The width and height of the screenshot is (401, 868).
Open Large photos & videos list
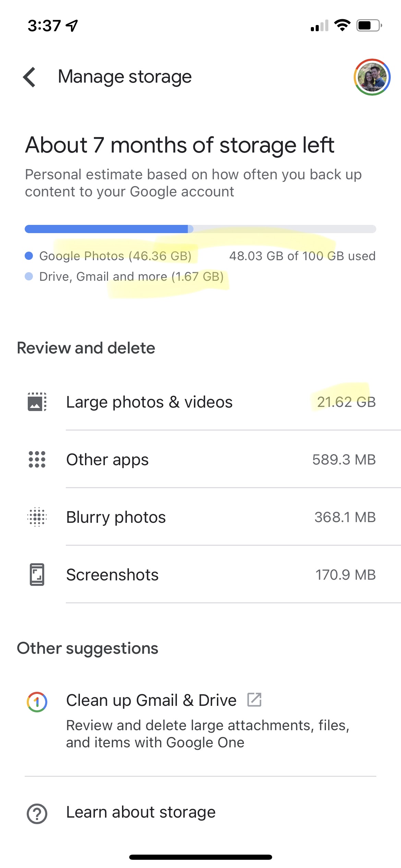point(200,402)
